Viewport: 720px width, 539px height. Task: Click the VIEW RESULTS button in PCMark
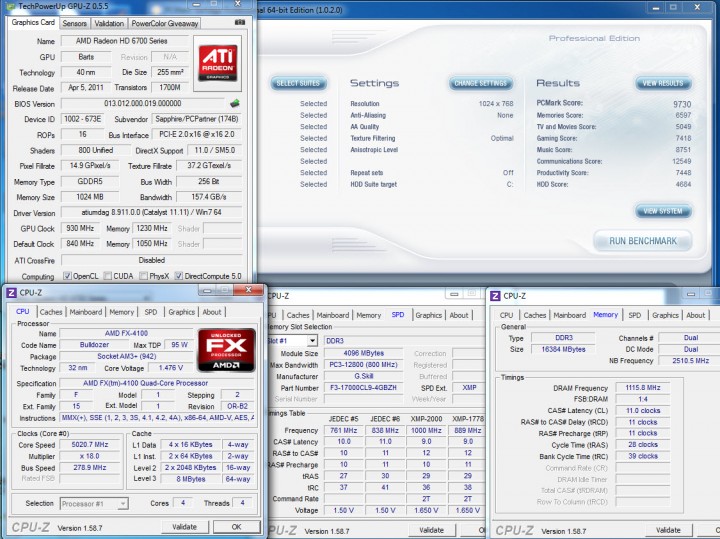tap(663, 83)
